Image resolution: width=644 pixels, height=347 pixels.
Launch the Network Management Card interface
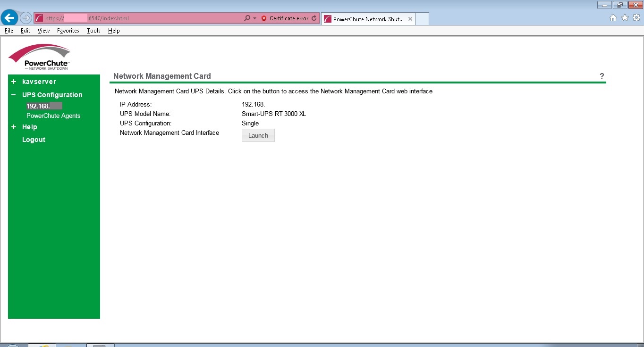pyautogui.click(x=258, y=135)
